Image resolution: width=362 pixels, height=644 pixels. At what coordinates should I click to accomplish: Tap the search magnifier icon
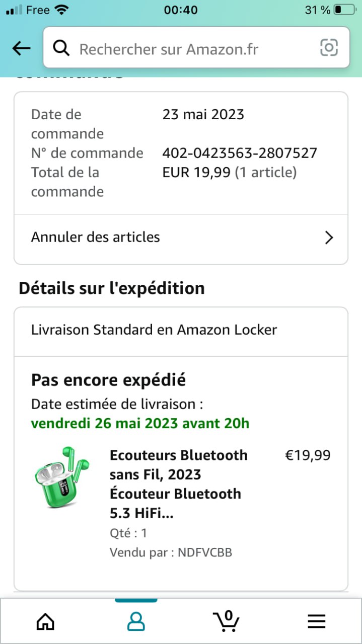(61, 48)
